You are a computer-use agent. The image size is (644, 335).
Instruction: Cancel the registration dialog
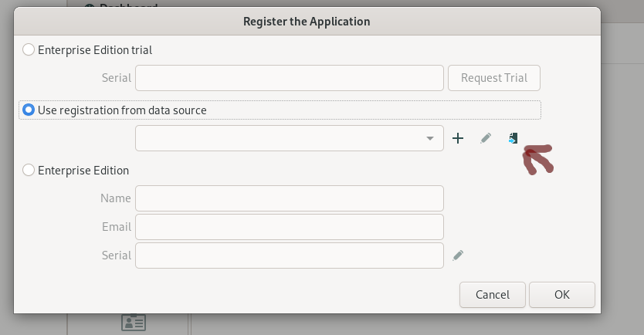[x=493, y=295]
